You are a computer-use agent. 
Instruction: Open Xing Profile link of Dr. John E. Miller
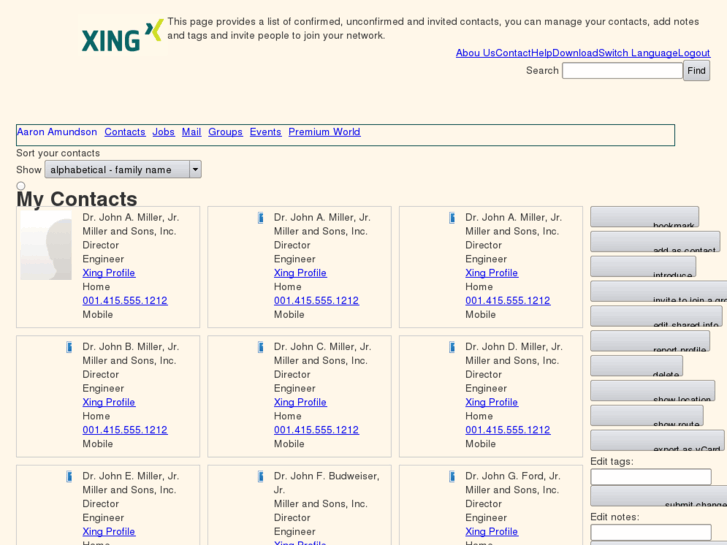(x=109, y=532)
